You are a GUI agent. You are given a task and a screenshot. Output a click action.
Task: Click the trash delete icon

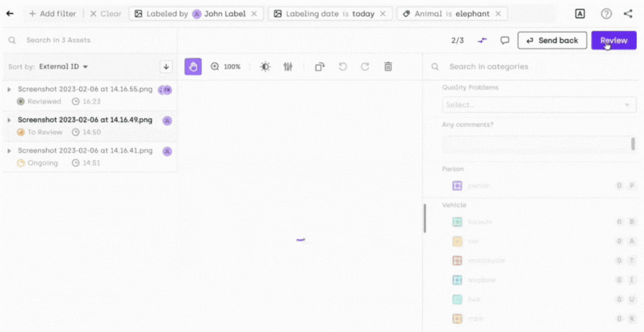point(388,67)
